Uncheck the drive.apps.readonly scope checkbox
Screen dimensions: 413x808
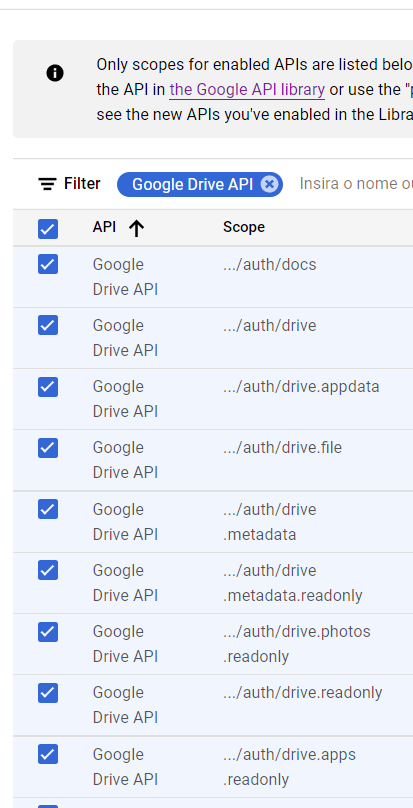point(48,754)
